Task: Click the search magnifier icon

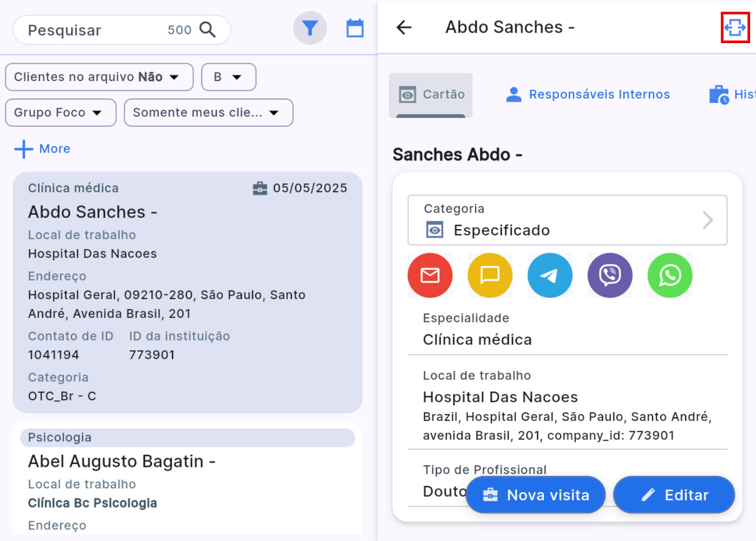Action: pos(207,30)
